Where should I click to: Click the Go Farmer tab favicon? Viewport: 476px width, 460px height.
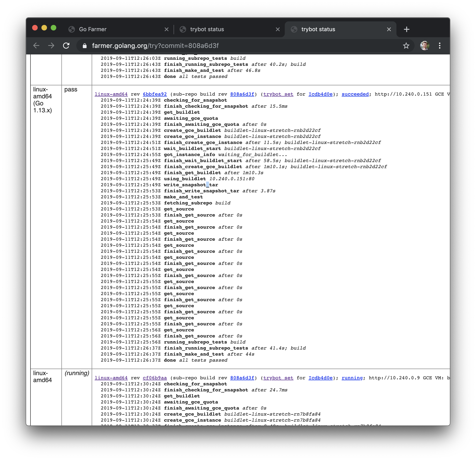coord(71,29)
